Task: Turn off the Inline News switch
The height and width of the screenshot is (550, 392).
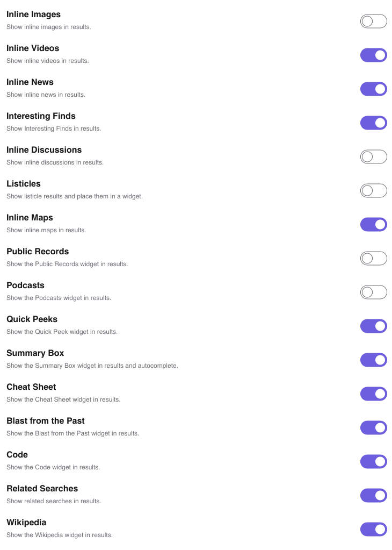Action: point(373,89)
